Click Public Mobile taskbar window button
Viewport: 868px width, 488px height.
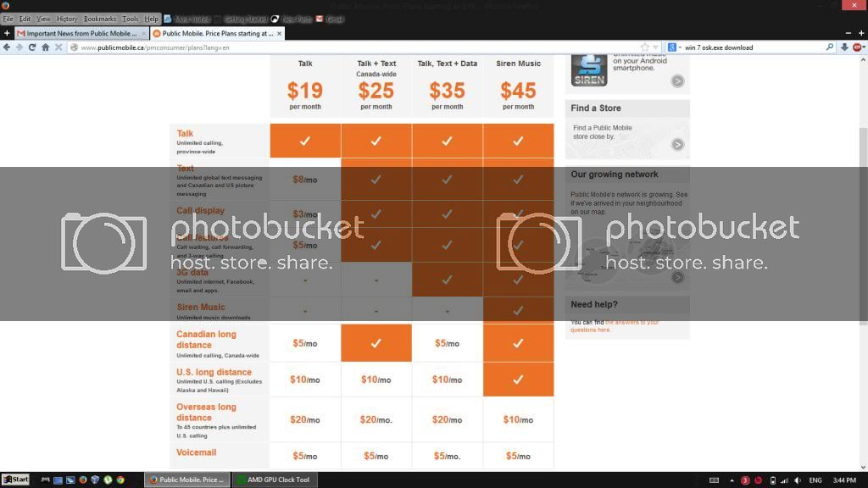[187, 480]
